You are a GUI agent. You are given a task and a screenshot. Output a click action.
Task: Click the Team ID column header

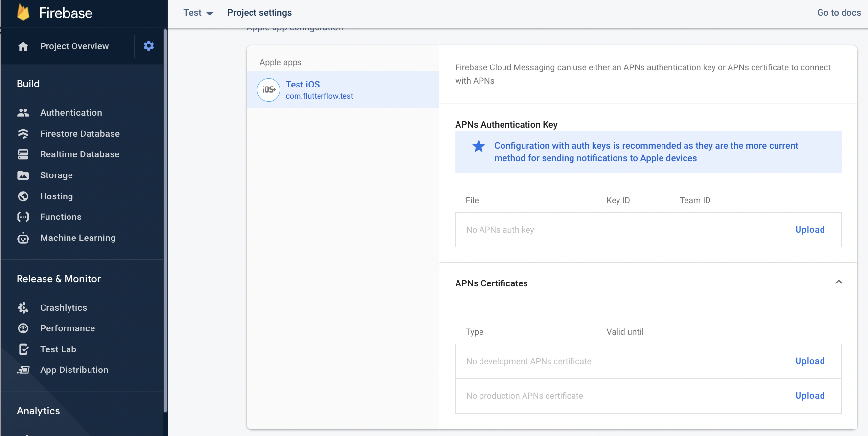point(695,200)
